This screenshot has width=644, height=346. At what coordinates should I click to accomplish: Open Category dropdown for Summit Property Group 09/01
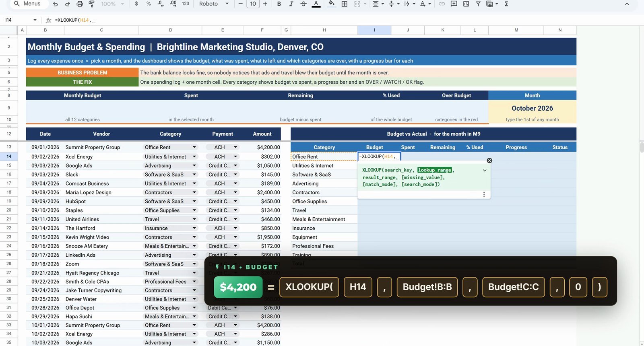coord(194,147)
